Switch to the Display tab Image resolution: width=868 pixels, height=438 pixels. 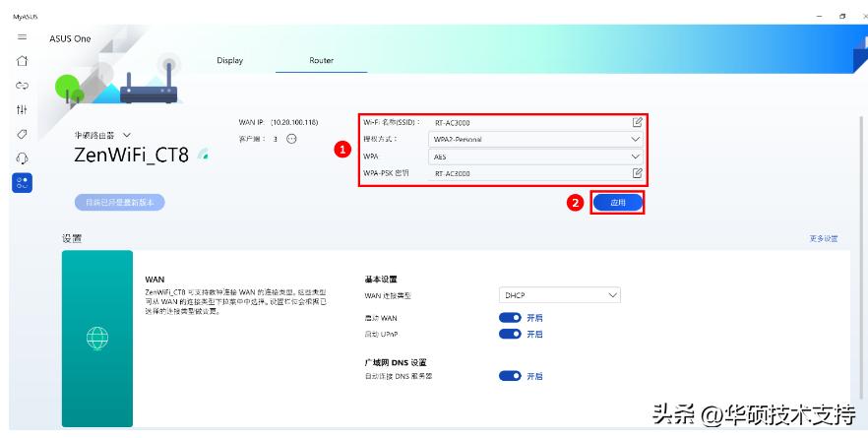coord(229,60)
